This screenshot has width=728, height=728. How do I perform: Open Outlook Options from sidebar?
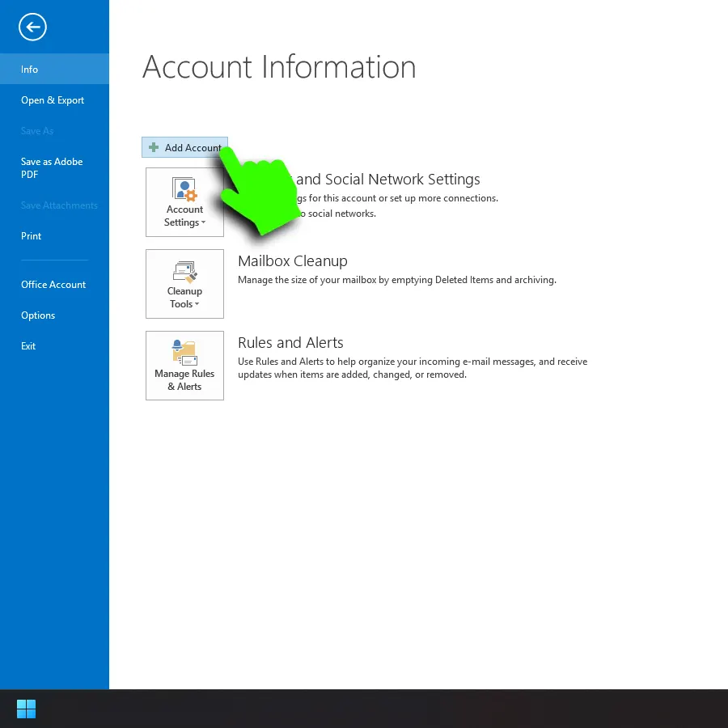(38, 315)
